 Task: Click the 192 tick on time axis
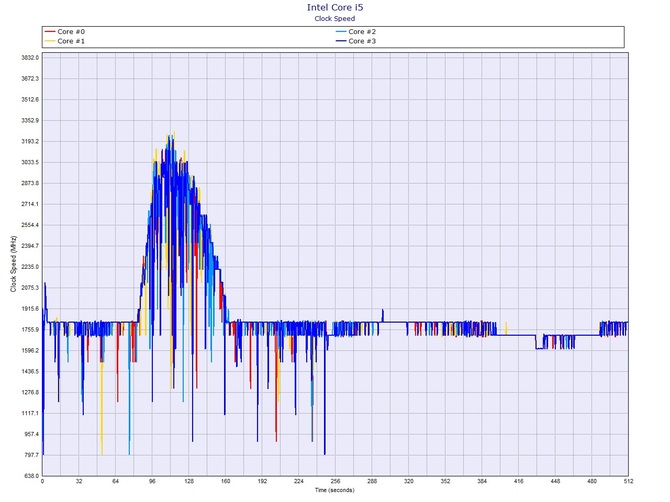point(262,481)
